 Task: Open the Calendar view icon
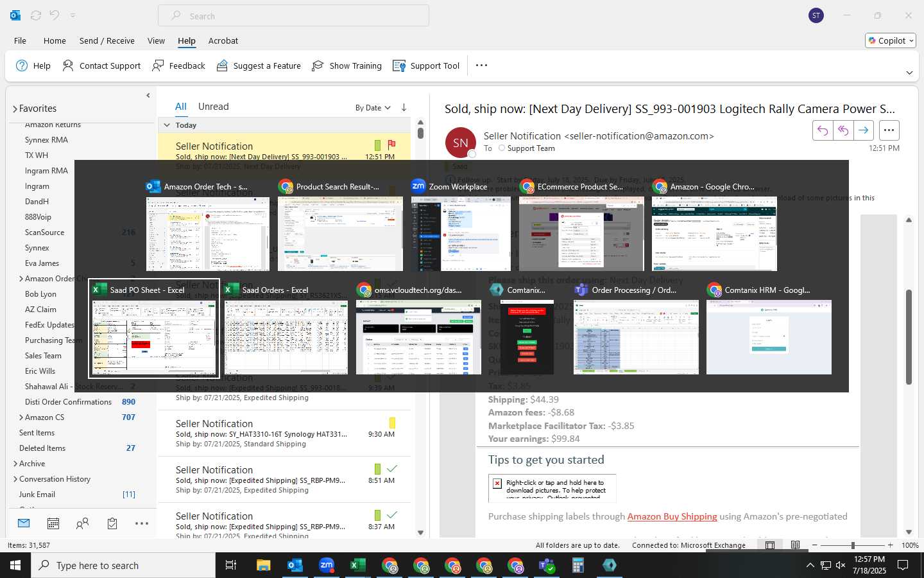coord(53,523)
